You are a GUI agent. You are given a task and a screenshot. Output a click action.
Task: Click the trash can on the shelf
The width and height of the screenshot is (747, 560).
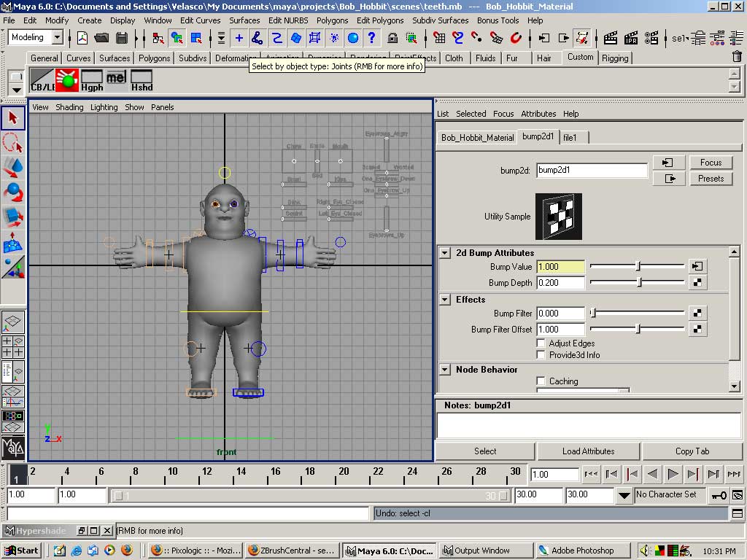coord(736,57)
